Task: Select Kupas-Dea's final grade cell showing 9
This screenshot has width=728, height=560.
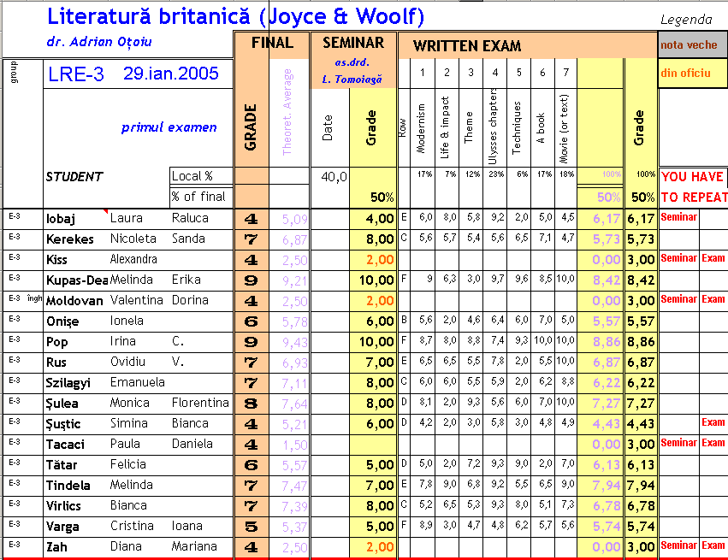Action: (x=252, y=280)
